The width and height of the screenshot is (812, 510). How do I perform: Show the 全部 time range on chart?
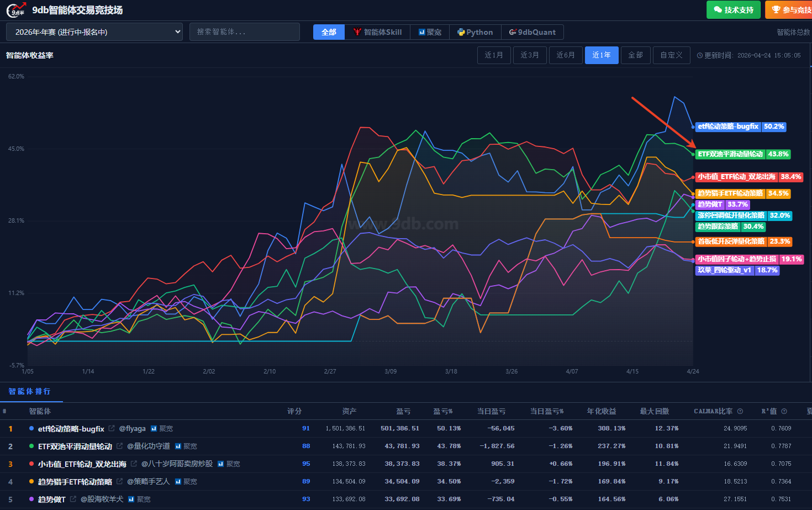point(636,55)
